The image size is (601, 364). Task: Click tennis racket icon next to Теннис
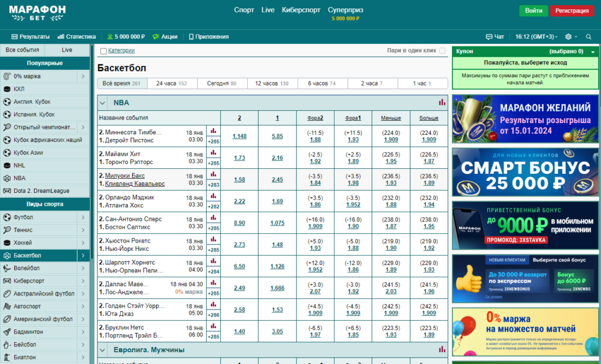click(7, 230)
